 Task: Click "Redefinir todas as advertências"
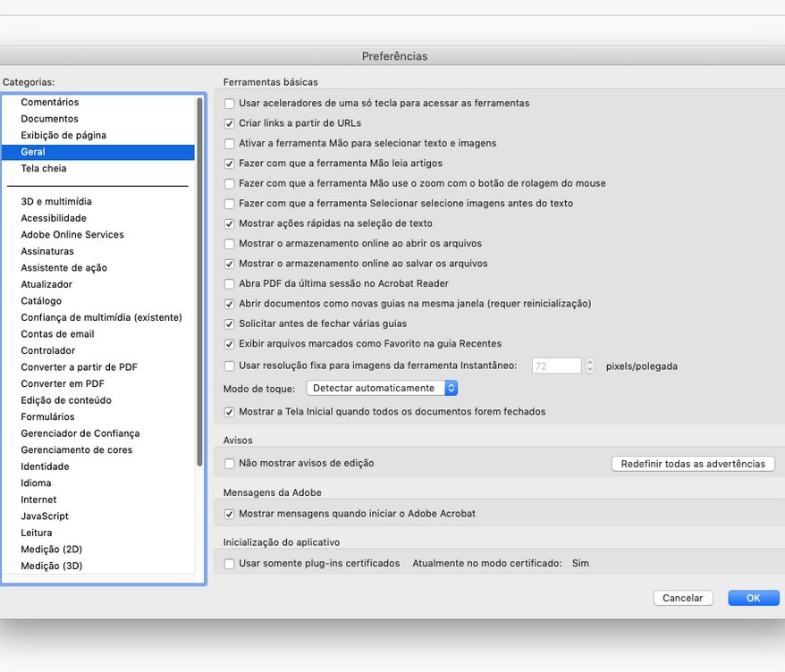click(693, 463)
